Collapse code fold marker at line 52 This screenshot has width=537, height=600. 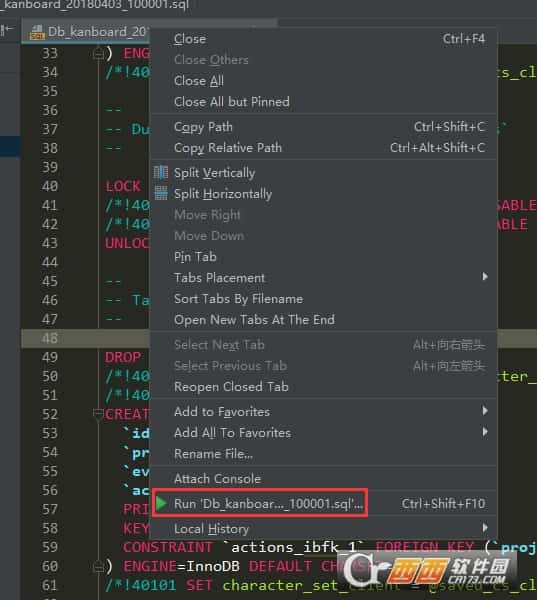(98, 414)
